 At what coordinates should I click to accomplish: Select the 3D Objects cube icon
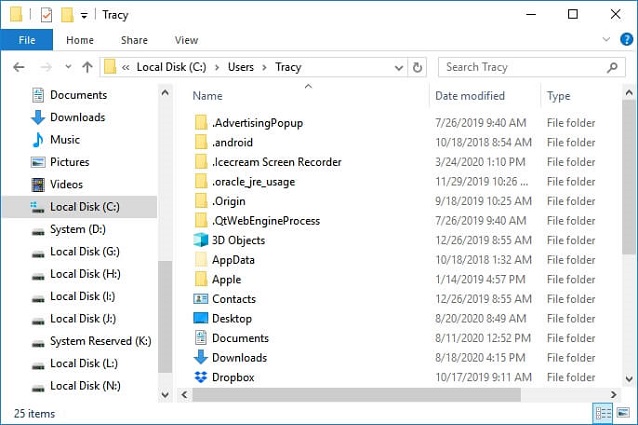[x=201, y=240]
